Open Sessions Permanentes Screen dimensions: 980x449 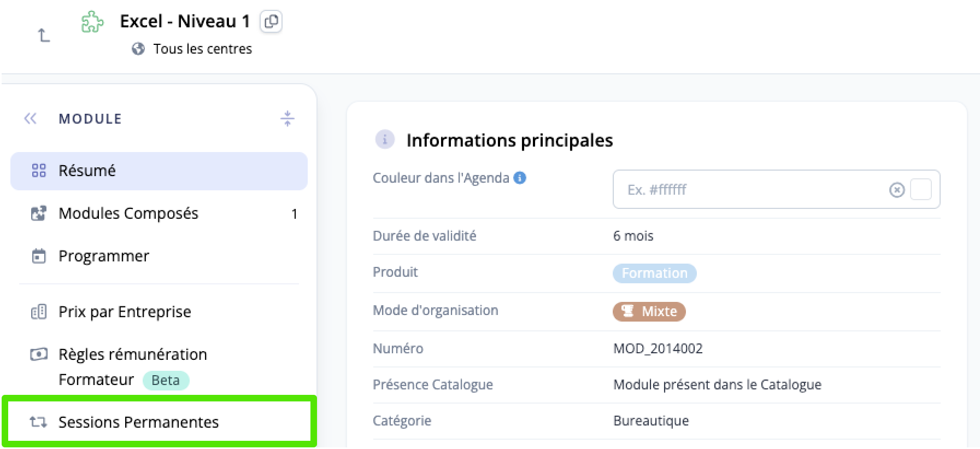(159, 422)
